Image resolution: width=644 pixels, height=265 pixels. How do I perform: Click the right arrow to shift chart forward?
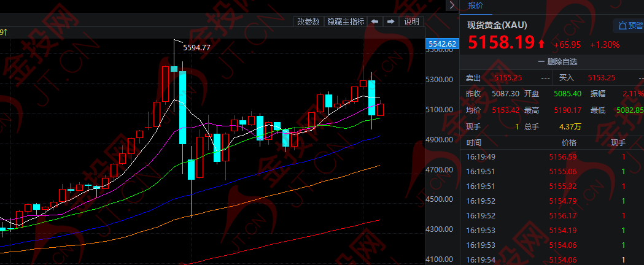(x=392, y=21)
